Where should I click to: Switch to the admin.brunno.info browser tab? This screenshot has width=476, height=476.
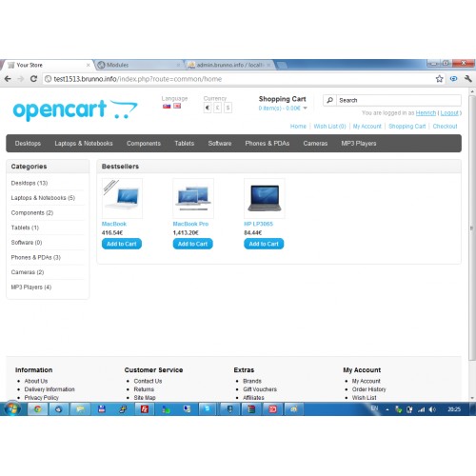click(x=230, y=65)
